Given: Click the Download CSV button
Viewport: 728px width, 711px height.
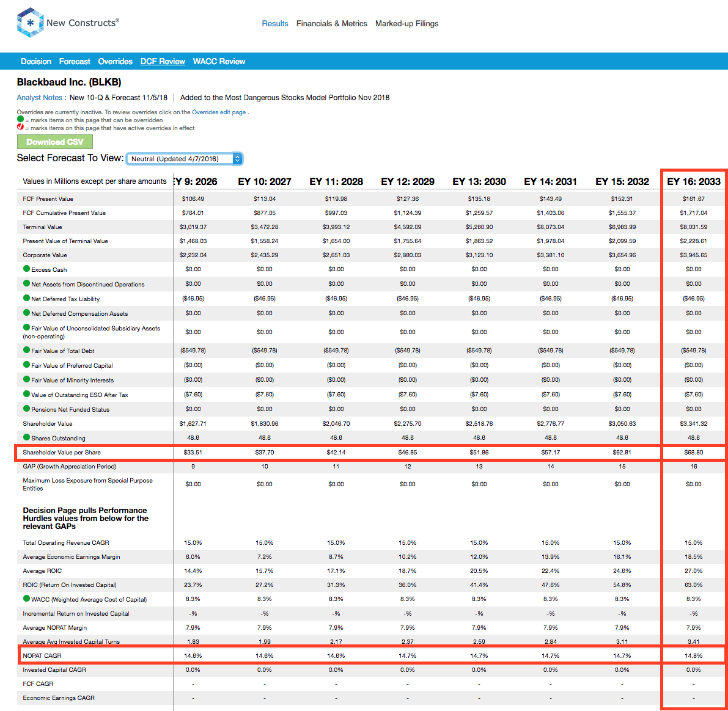Looking at the screenshot, I should pyautogui.click(x=55, y=142).
